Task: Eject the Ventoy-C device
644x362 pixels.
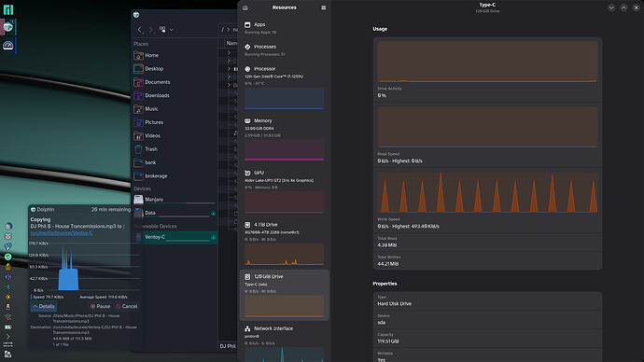Action: [213, 238]
